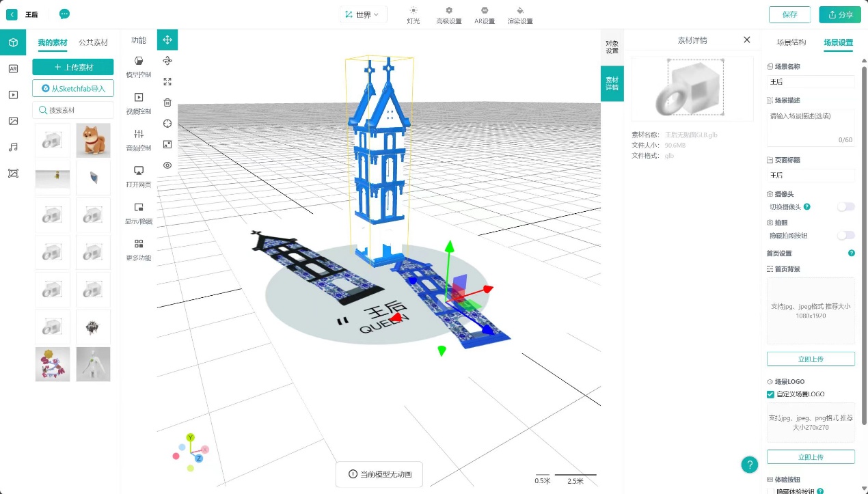Screen dimensions: 868x494
Task: Click the back arrow button
Action: click(x=12, y=14)
